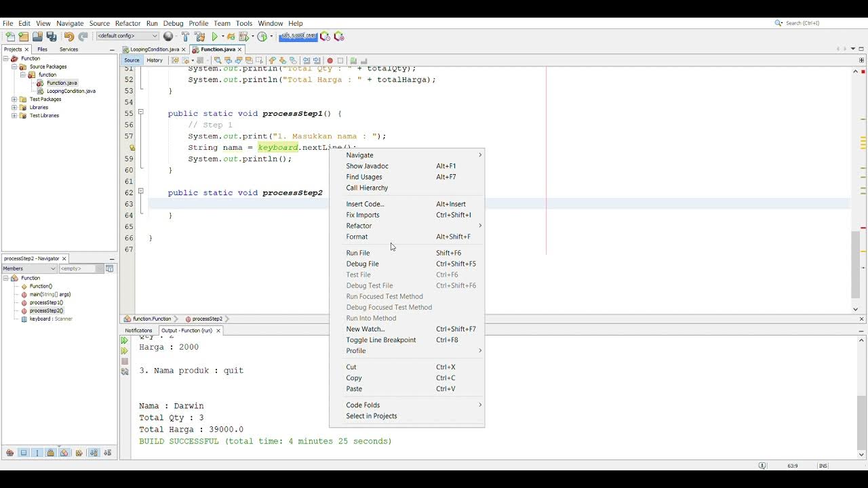Viewport: 868px width, 488px height.
Task: Click the memory usage garbage collector bar
Action: [x=298, y=37]
